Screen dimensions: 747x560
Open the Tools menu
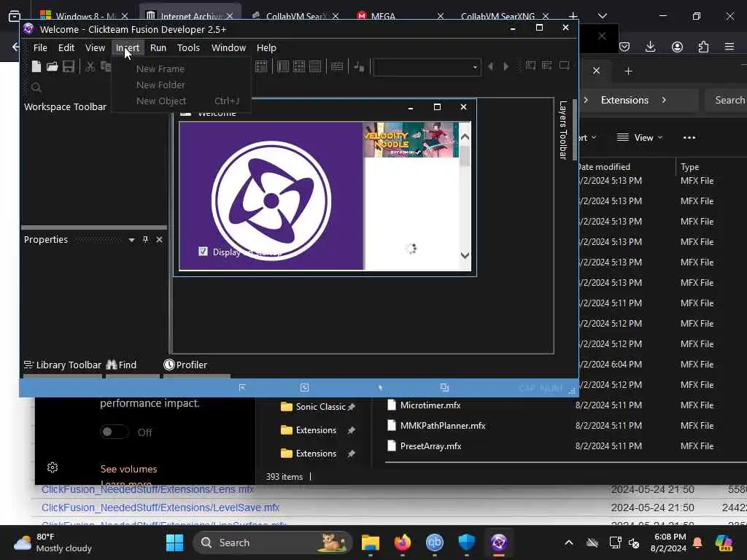(x=188, y=47)
